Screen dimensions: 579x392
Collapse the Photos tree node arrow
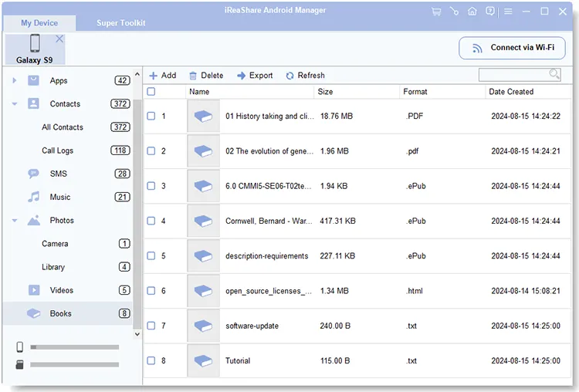15,221
